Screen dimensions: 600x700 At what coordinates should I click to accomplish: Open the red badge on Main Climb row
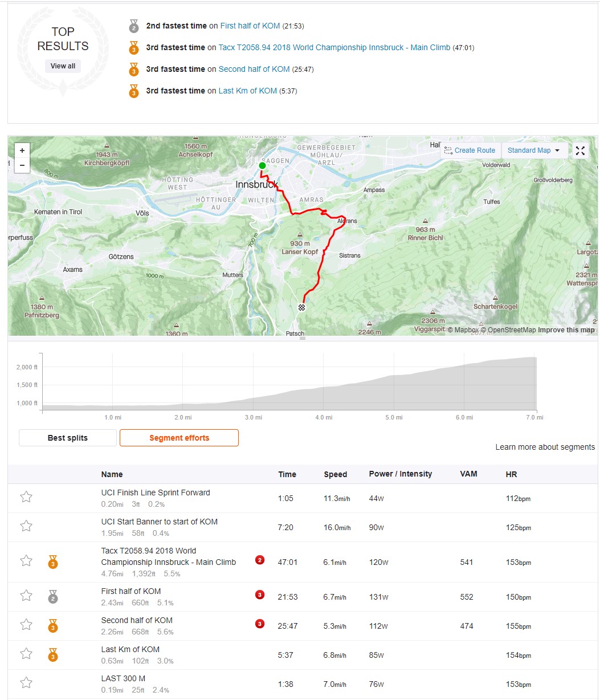[x=260, y=560]
